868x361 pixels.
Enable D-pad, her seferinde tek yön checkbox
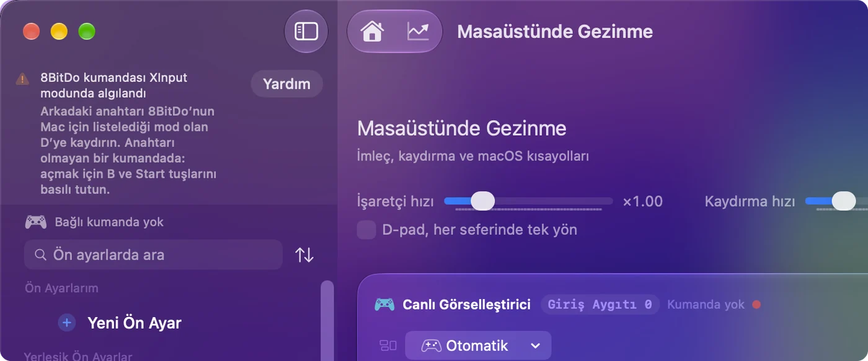coord(366,230)
